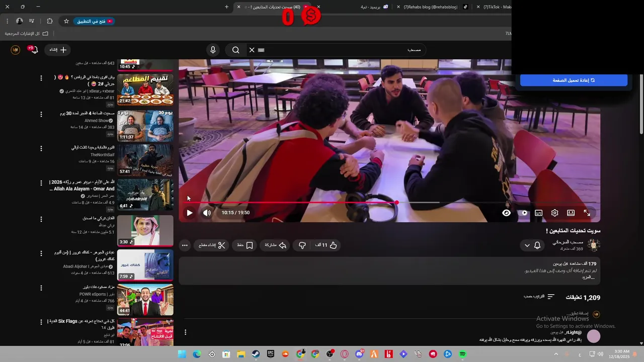Click the YouTube search input field
The width and height of the screenshot is (644, 362).
342,50
